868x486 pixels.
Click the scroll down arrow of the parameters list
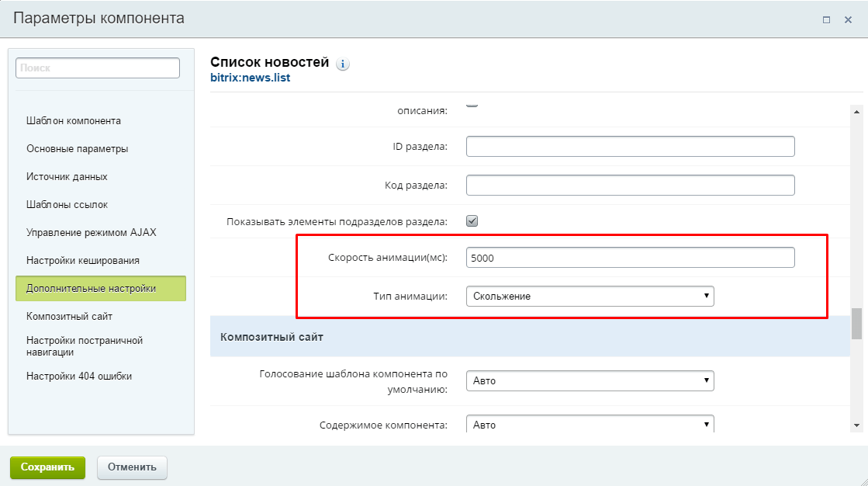[856, 425]
